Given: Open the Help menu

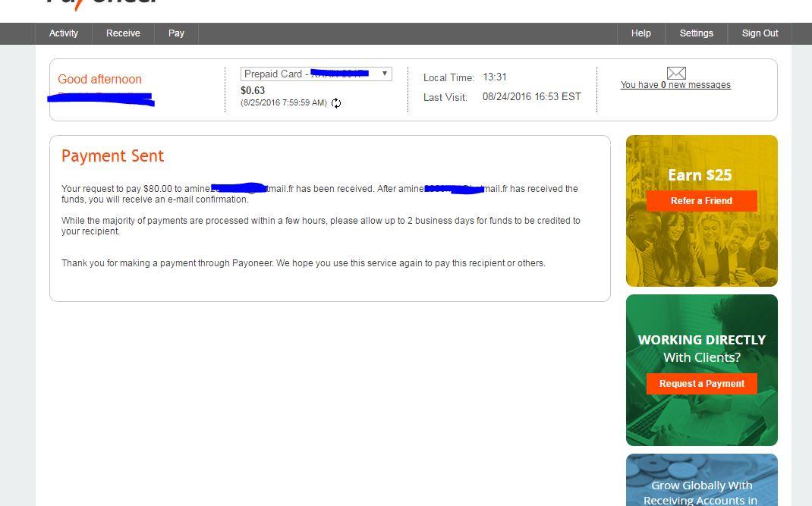Looking at the screenshot, I should (641, 33).
